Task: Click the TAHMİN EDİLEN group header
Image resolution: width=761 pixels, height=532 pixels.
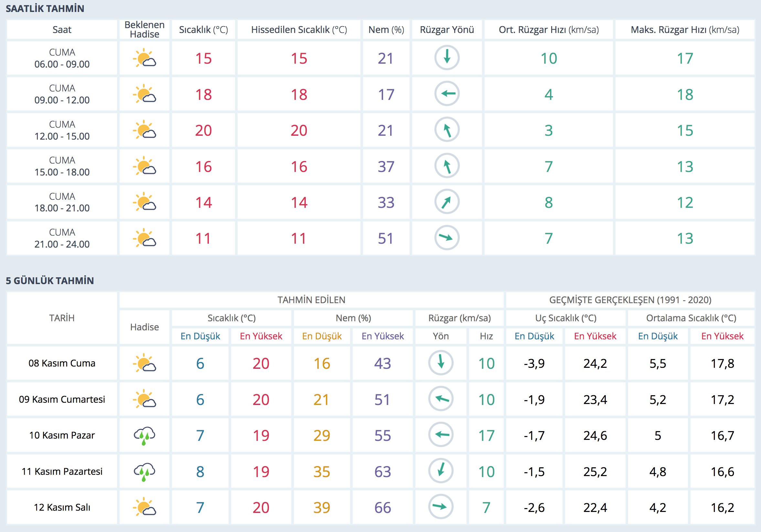Action: click(x=311, y=300)
